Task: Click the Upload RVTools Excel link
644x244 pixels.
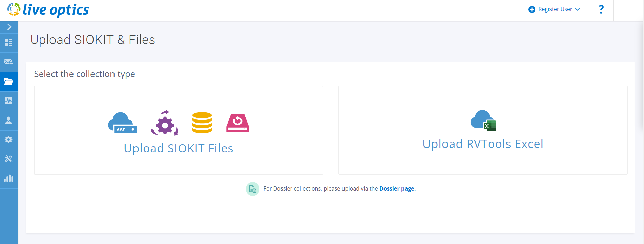Action: pos(483,144)
